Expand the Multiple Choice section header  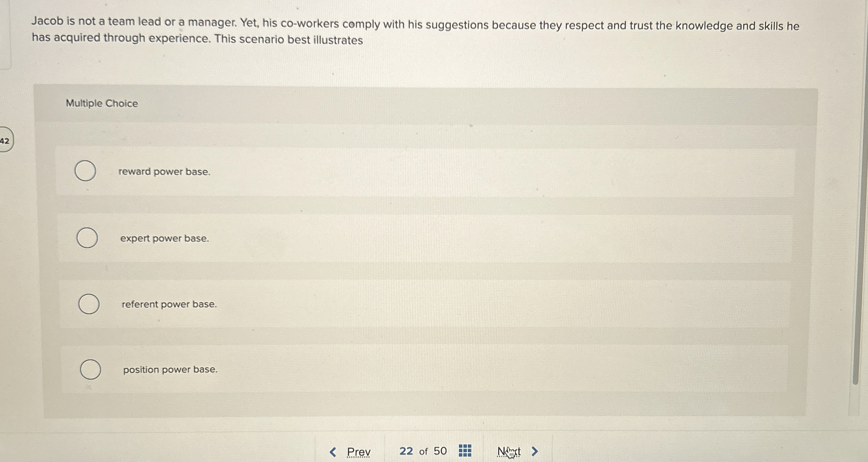(101, 103)
